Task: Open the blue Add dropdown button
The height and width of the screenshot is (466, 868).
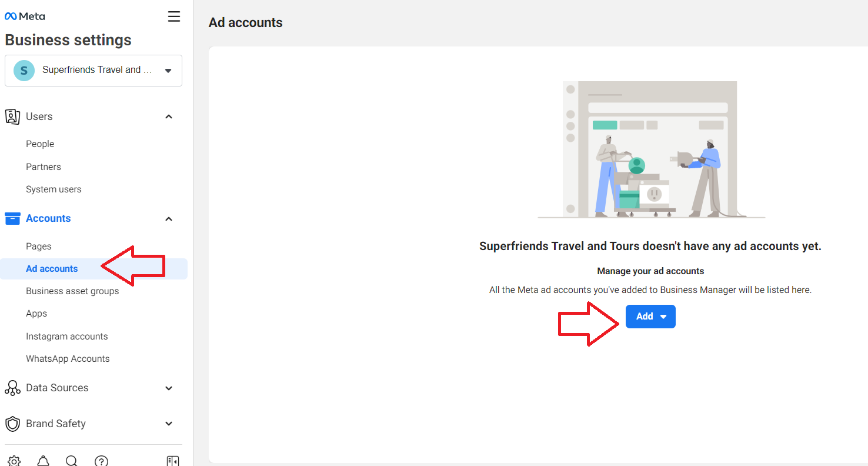Action: 650,317
